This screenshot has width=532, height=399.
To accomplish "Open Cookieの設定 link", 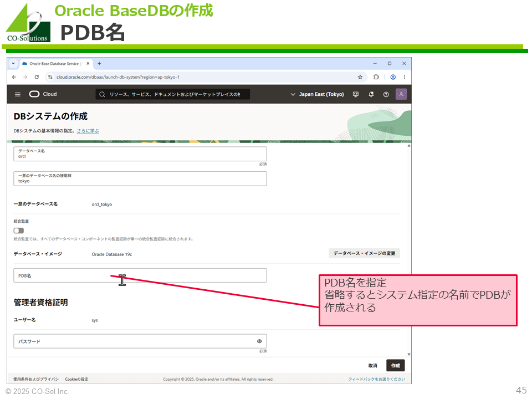I will tap(76, 379).
